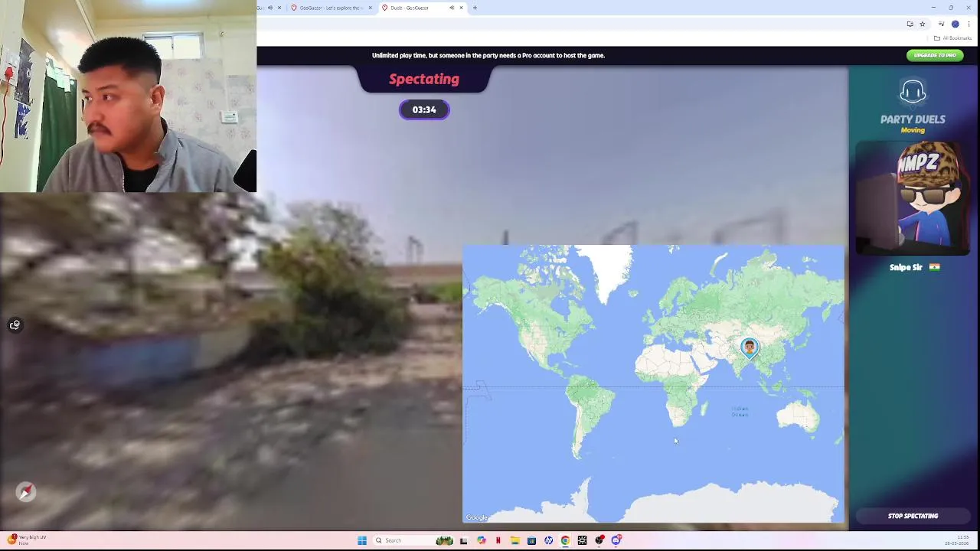This screenshot has width=980, height=551.
Task: Click the taskbar Search box
Action: click(413, 540)
